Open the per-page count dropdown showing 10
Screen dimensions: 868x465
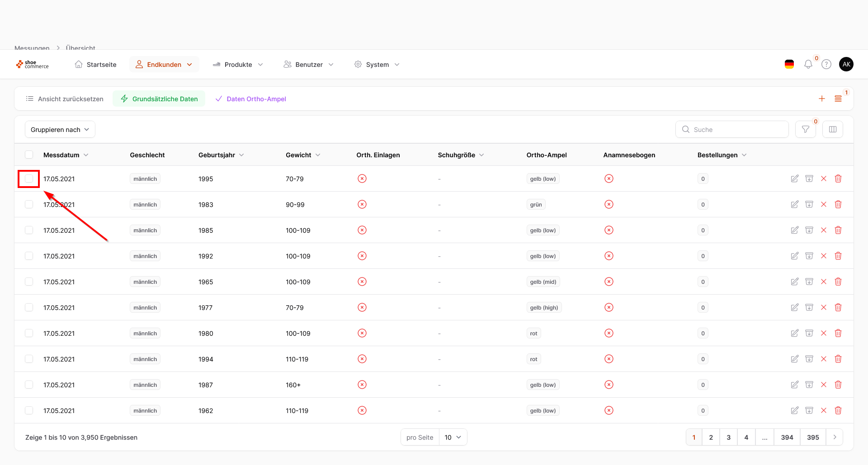[453, 437]
